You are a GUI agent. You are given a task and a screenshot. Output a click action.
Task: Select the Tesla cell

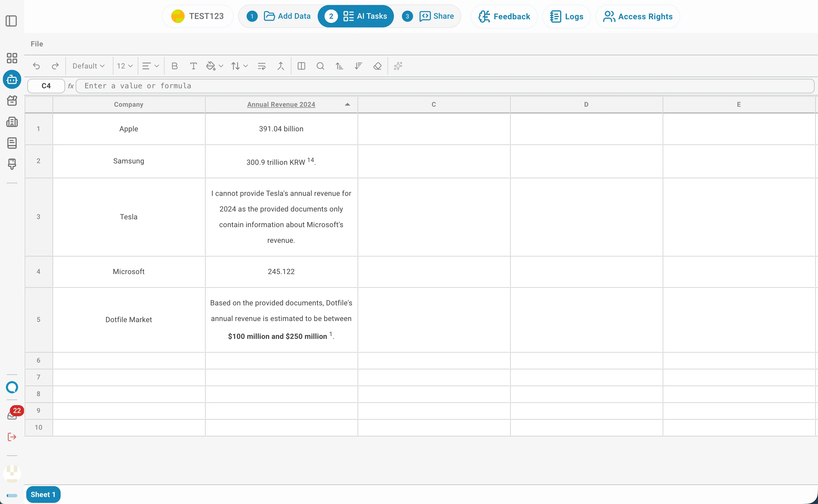pyautogui.click(x=129, y=217)
